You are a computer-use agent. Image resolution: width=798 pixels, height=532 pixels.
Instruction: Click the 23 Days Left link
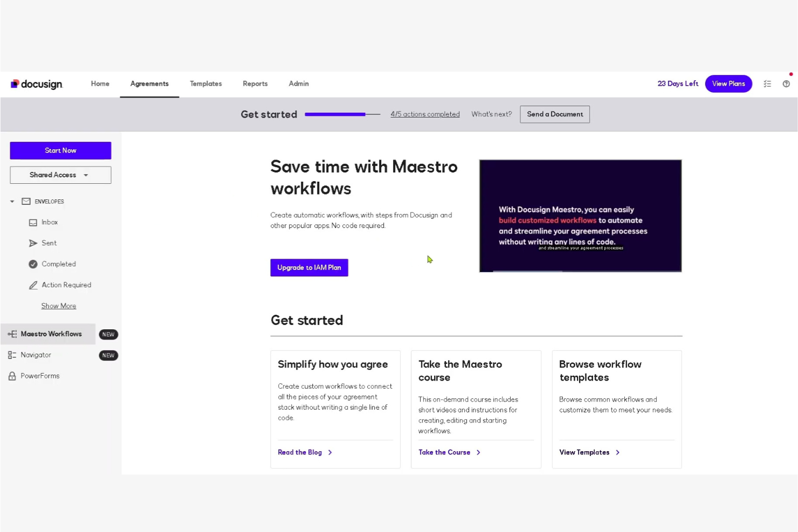pyautogui.click(x=678, y=84)
